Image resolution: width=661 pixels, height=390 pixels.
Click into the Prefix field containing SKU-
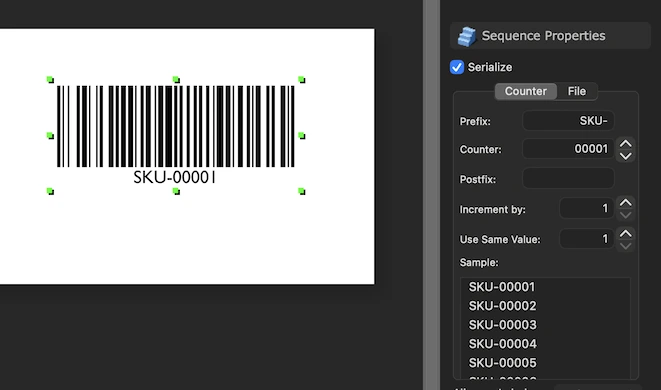(x=568, y=121)
